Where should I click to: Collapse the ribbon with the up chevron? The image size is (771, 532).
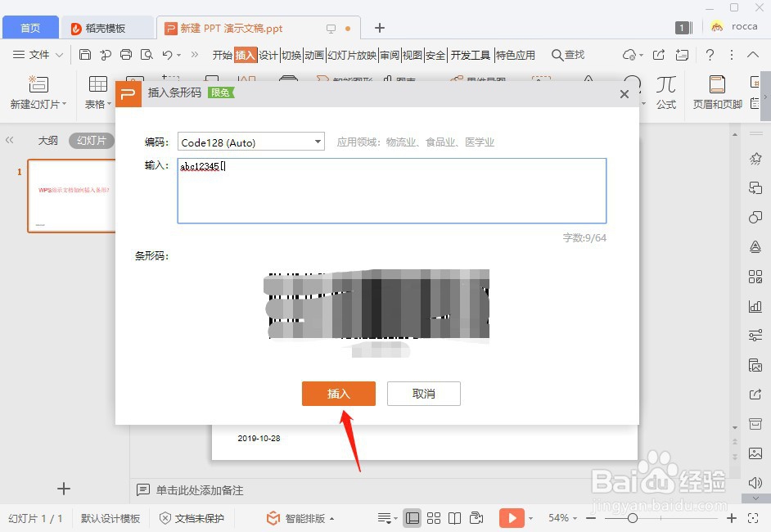click(x=753, y=55)
